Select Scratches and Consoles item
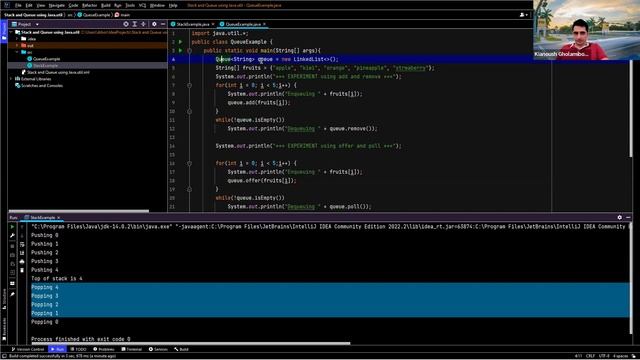The width and height of the screenshot is (640, 360). click(x=39, y=86)
